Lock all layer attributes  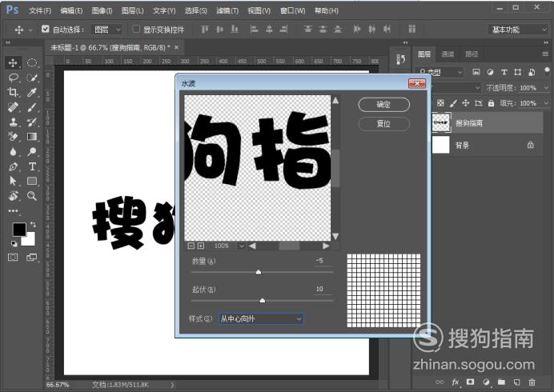(x=491, y=103)
